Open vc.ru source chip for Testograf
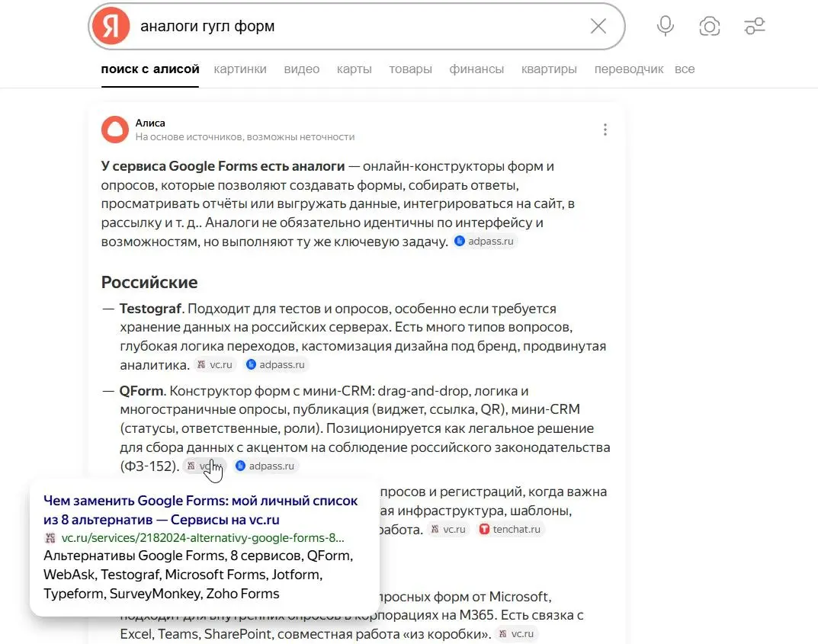 (x=215, y=364)
